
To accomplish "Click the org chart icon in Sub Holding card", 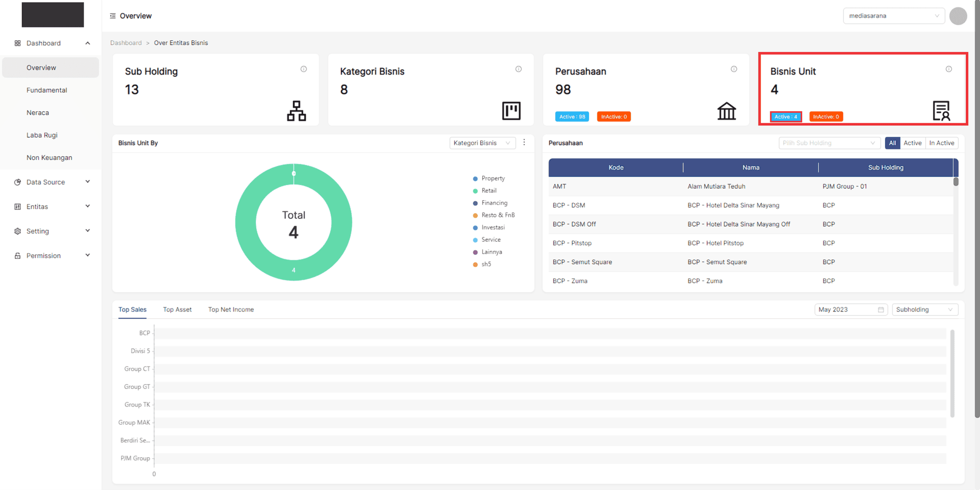I will point(296,111).
